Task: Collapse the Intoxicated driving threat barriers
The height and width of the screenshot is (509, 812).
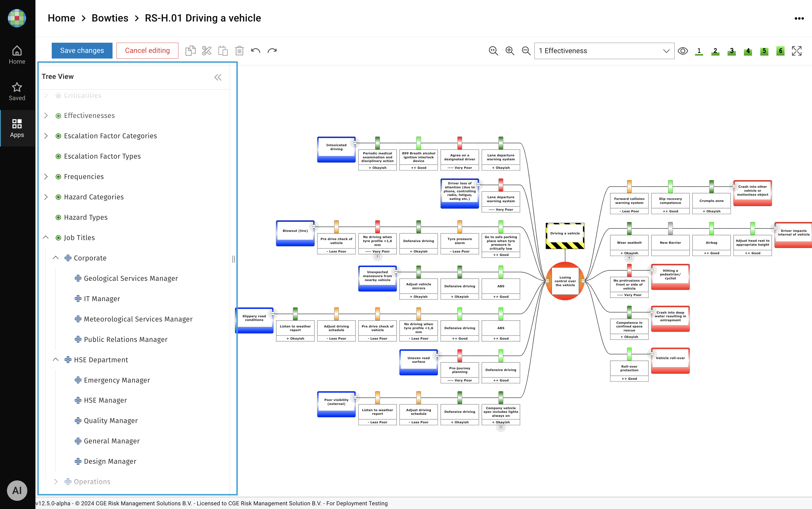Action: [355, 143]
